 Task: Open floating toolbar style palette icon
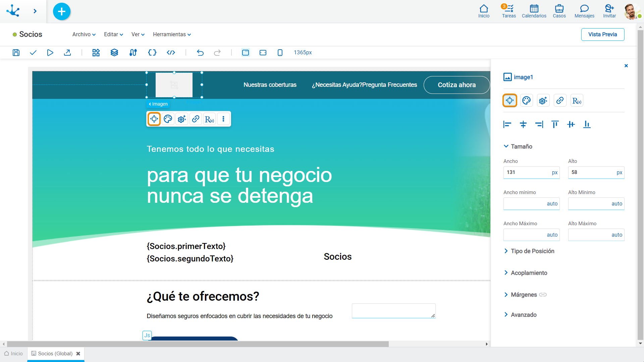[168, 119]
